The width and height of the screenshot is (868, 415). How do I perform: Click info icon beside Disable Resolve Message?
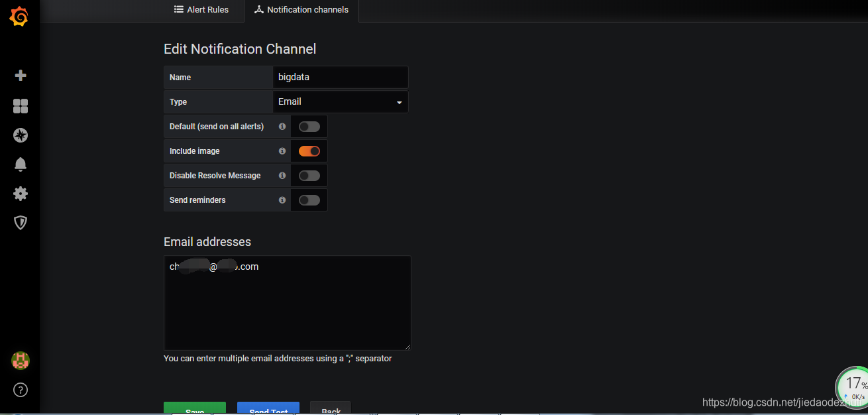[282, 176]
